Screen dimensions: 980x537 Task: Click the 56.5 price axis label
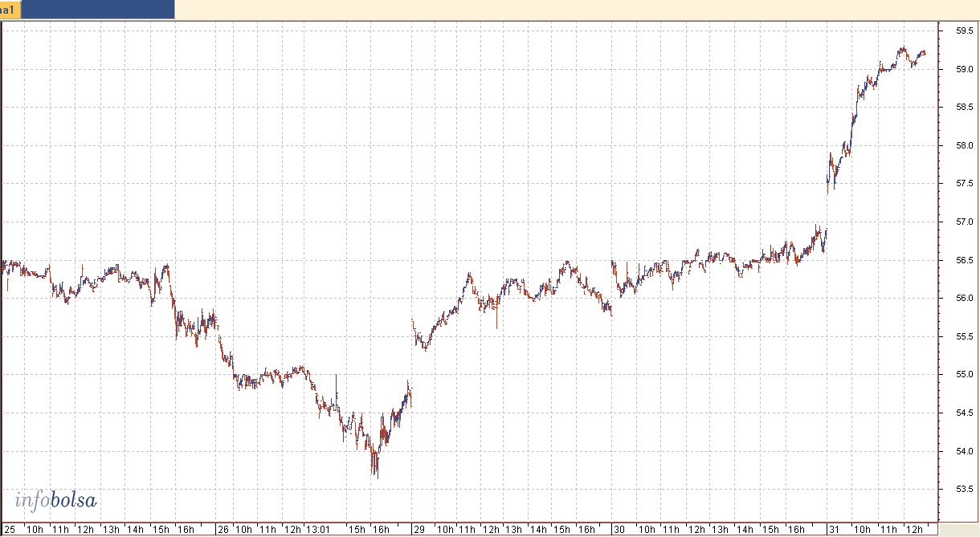pyautogui.click(x=965, y=260)
